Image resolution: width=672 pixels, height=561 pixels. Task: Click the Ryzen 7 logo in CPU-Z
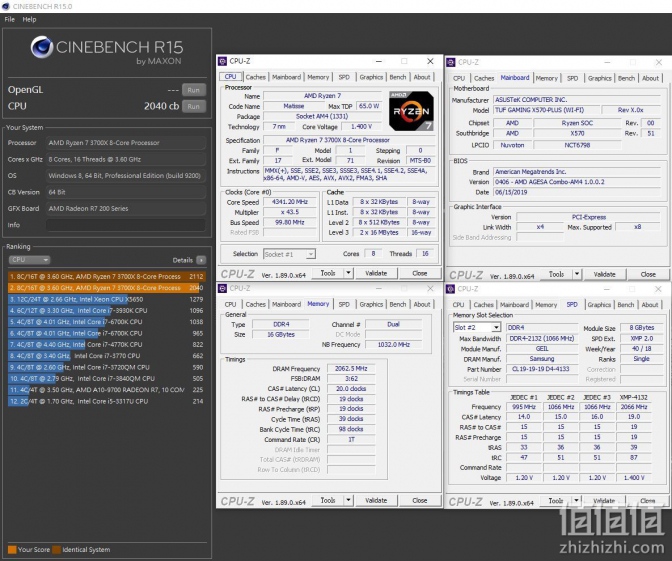coord(411,111)
